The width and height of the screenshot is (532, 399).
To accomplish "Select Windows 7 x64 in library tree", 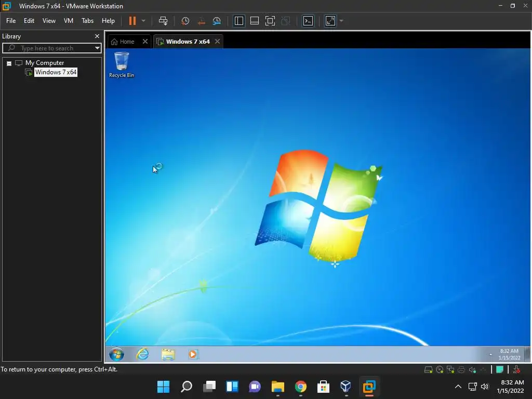I will (56, 72).
